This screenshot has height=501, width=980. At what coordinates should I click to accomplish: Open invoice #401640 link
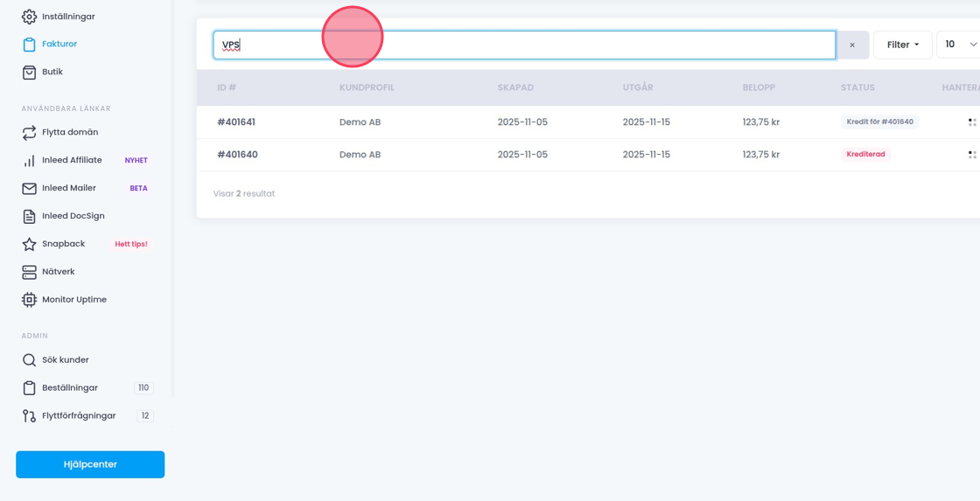237,155
